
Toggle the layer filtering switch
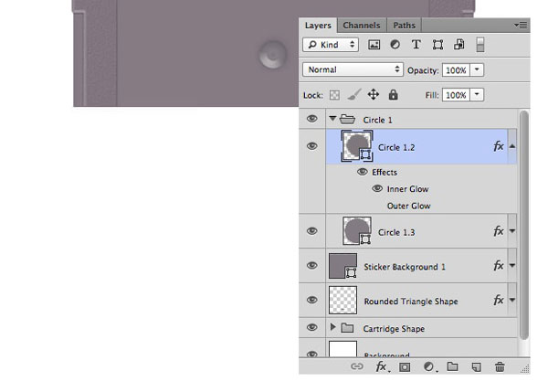tap(480, 45)
